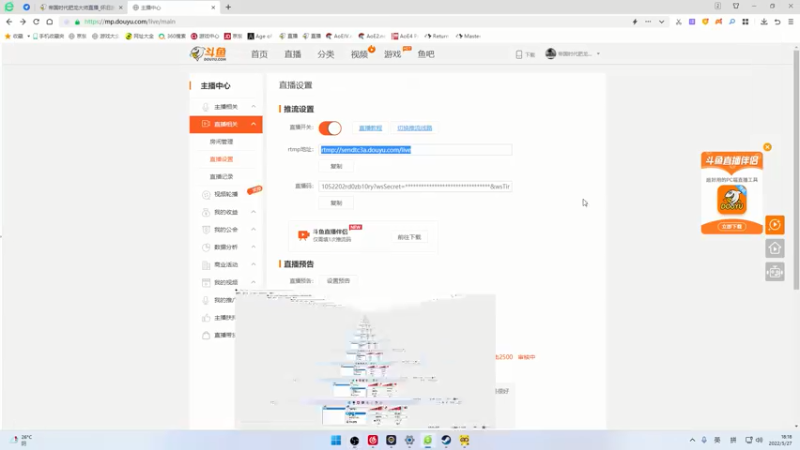
Task: Open 分类 in the Douyu navigation
Action: tap(326, 54)
